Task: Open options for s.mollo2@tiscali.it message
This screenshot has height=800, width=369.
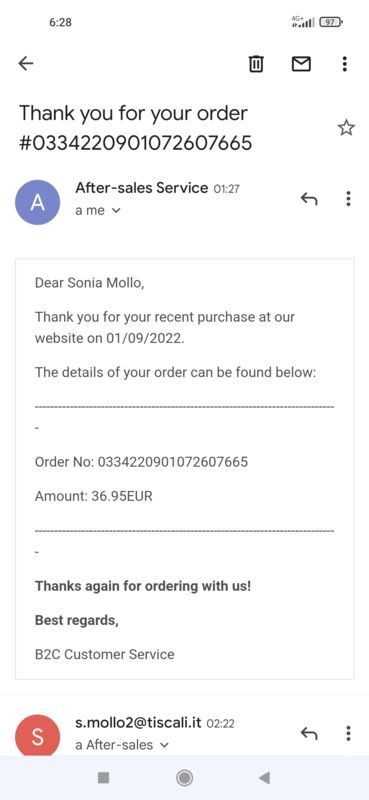Action: click(x=348, y=733)
